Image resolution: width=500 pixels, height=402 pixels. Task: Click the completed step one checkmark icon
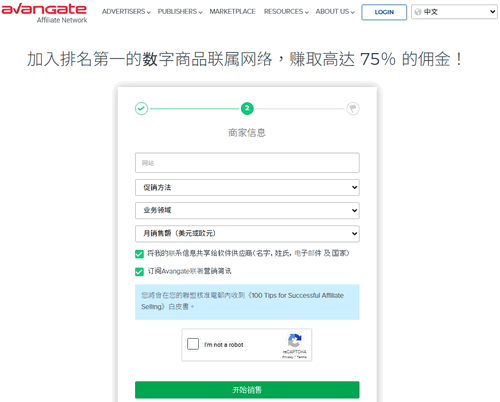tap(141, 109)
